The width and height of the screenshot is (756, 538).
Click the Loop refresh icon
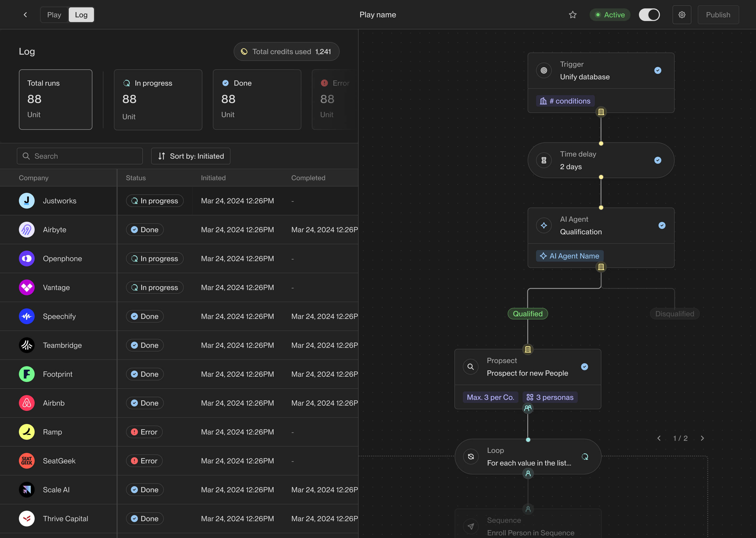[x=471, y=457]
